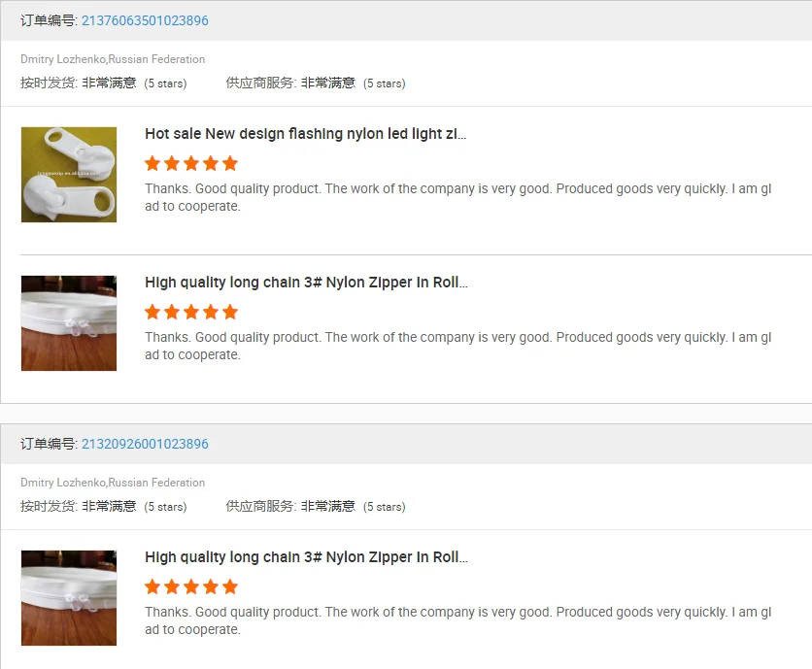Image resolution: width=812 pixels, height=669 pixels.
Task: Click the third star under Hot sale product
Action: (191, 163)
